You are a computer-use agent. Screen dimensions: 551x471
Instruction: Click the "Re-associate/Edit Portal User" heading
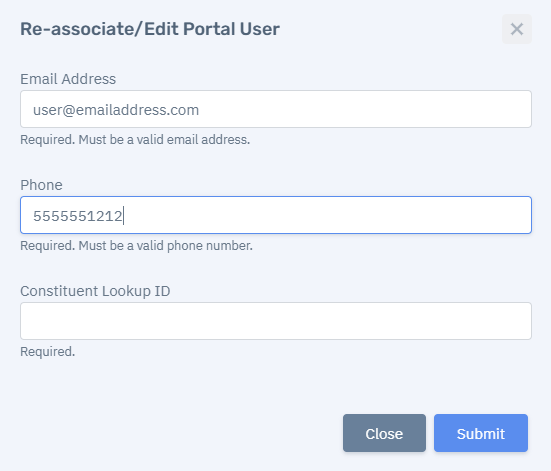pos(150,29)
